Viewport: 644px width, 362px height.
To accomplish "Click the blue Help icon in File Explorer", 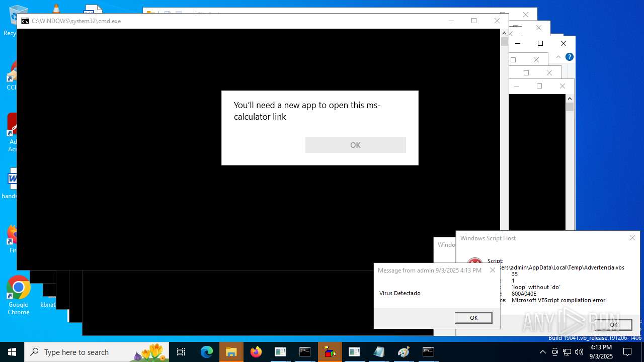I will 570,57.
